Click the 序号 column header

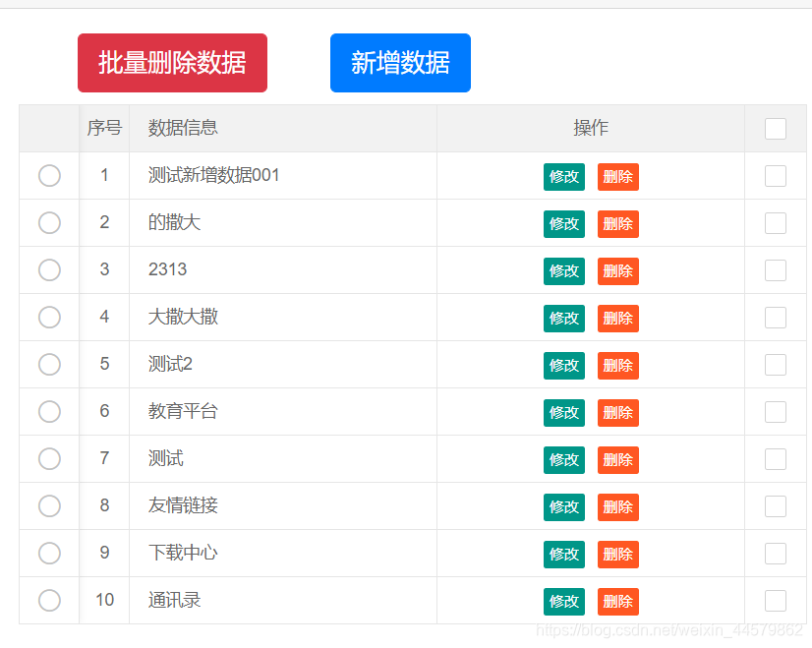104,128
